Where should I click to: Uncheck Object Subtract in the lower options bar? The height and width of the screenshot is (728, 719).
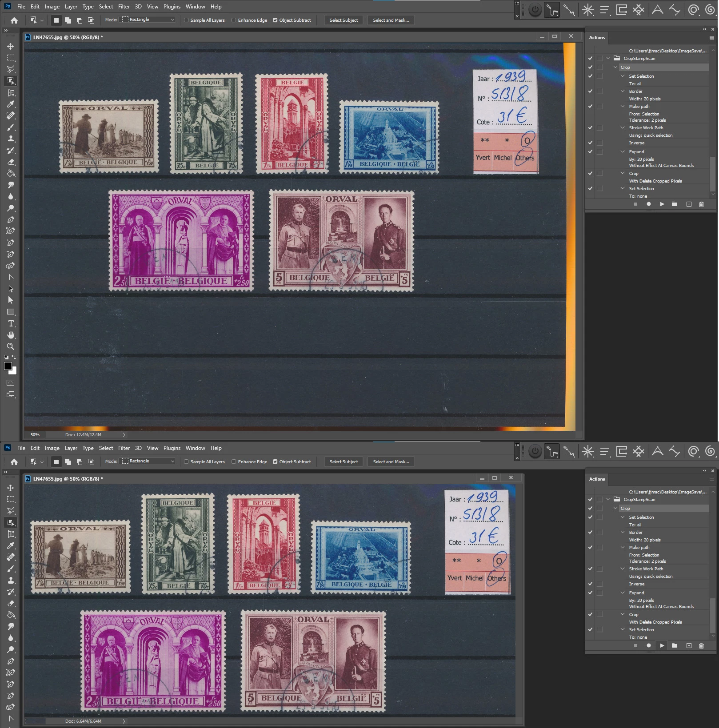coord(275,461)
